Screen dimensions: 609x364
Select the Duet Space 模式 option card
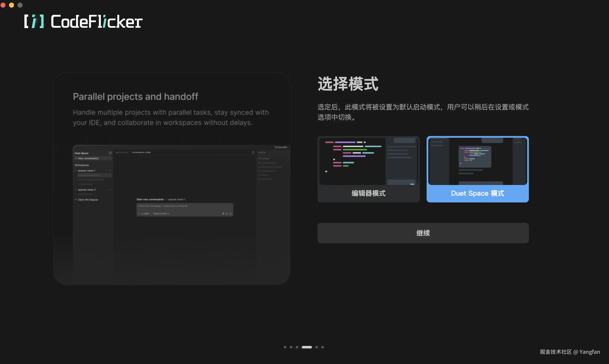pos(478,169)
